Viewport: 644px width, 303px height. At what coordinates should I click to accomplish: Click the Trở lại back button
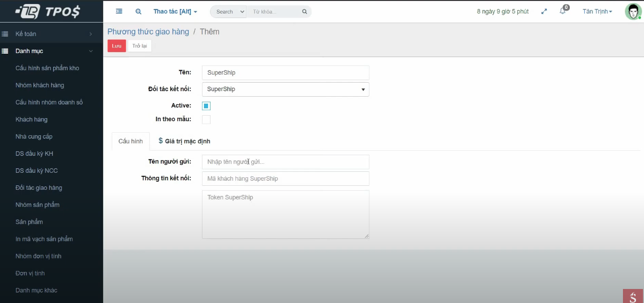(140, 46)
